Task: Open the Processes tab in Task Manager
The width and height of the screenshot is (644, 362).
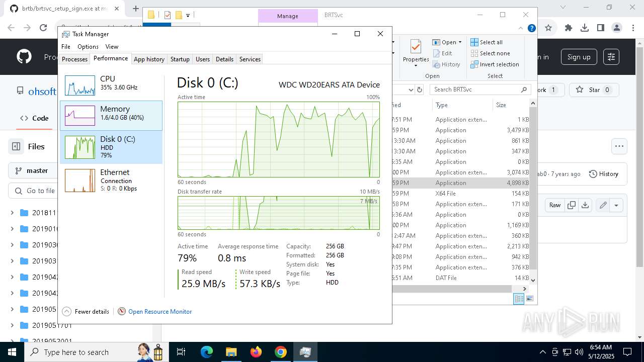Action: click(x=75, y=59)
